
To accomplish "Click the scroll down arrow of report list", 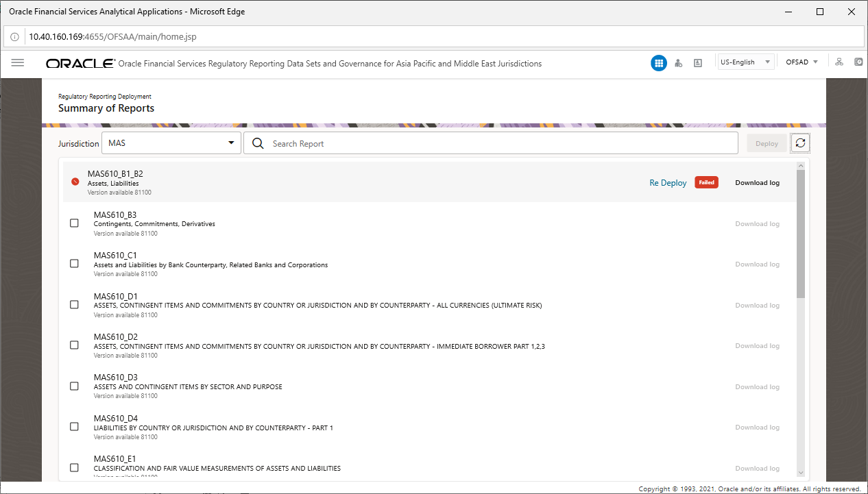I will [801, 472].
